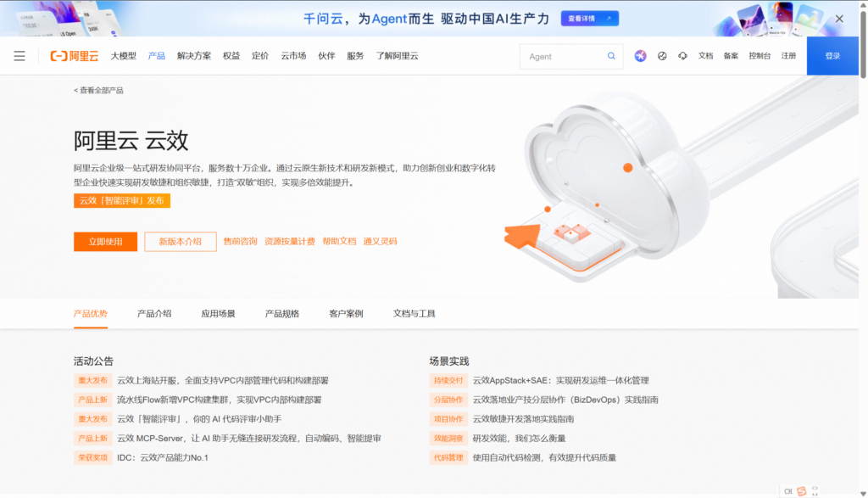868x498 pixels.
Task: Open the 解决方案 menu
Action: click(194, 56)
